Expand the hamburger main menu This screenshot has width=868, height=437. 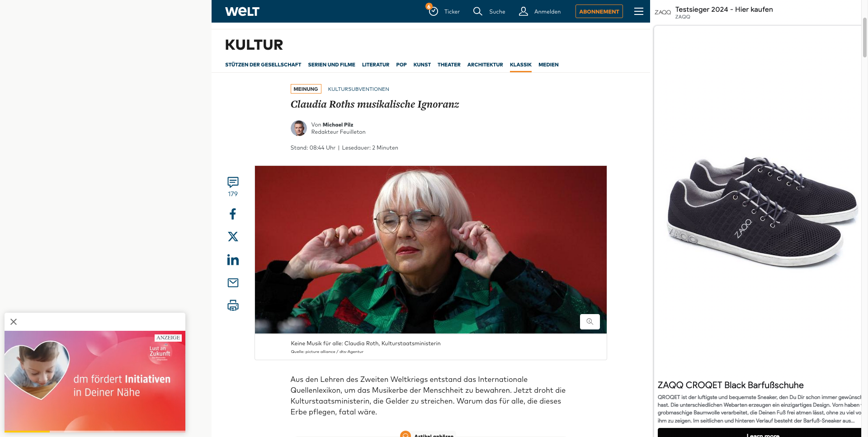639,11
